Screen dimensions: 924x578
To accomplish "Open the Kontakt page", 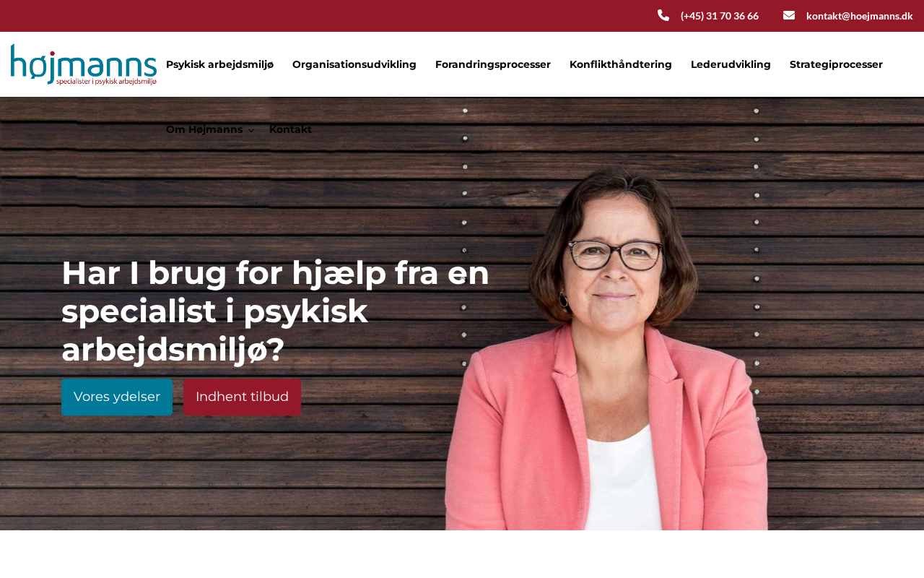I will tap(290, 129).
